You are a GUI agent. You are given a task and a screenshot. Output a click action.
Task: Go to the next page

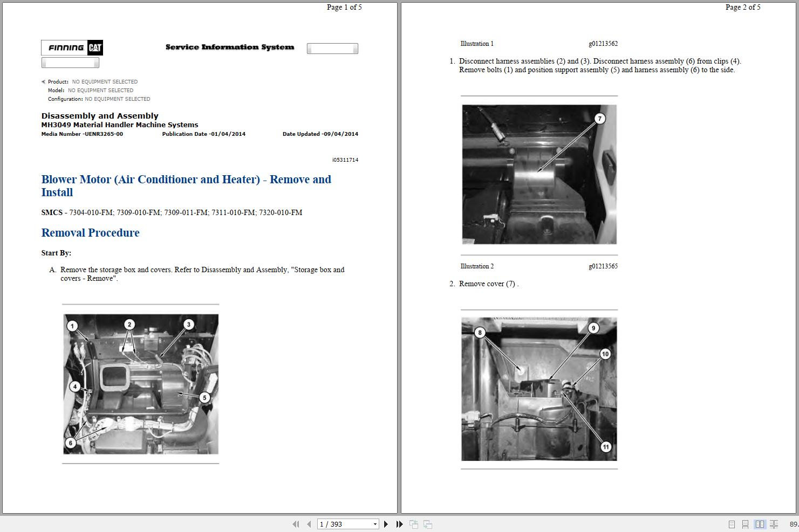386,524
